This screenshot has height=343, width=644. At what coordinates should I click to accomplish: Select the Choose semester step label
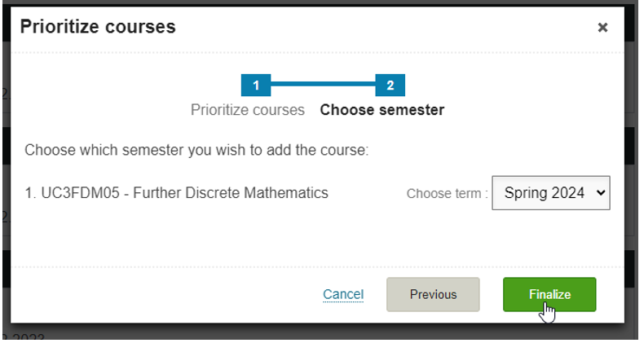click(x=382, y=110)
